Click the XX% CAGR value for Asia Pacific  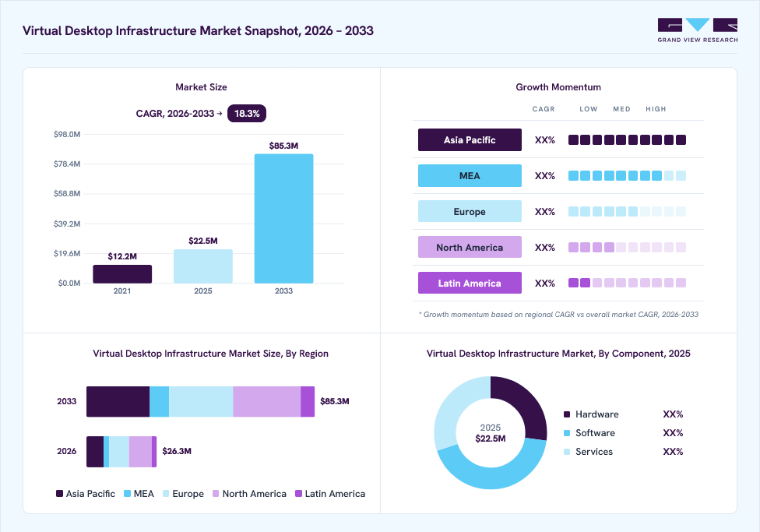point(545,139)
